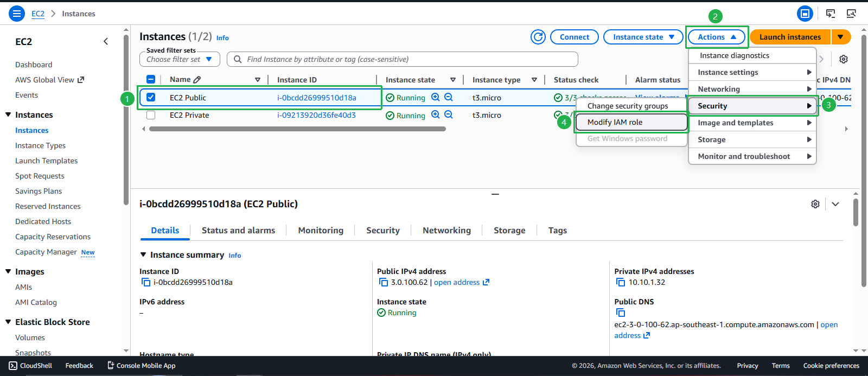Collapse the Instances sidebar section
Viewport: 868px width, 376px height.
[x=8, y=114]
